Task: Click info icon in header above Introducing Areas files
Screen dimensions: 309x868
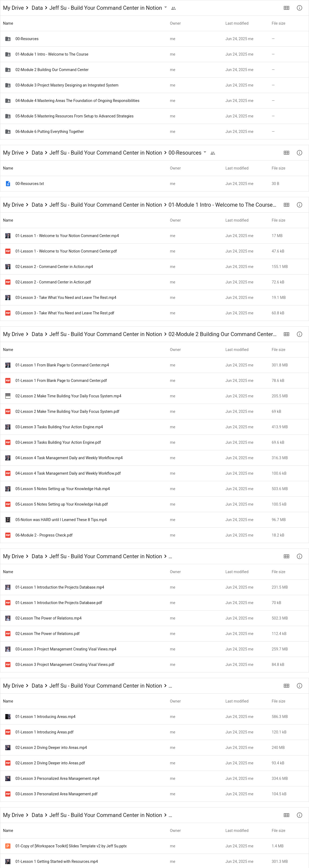Action: point(299,686)
